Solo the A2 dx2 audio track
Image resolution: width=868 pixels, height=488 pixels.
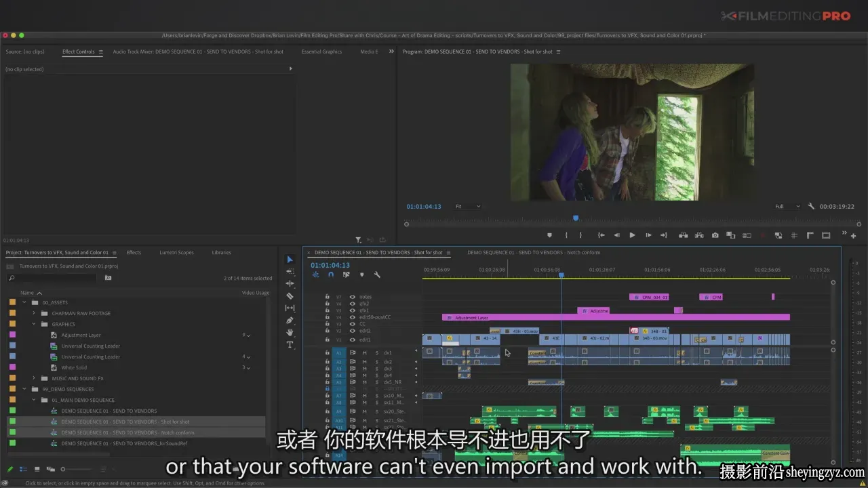[377, 362]
